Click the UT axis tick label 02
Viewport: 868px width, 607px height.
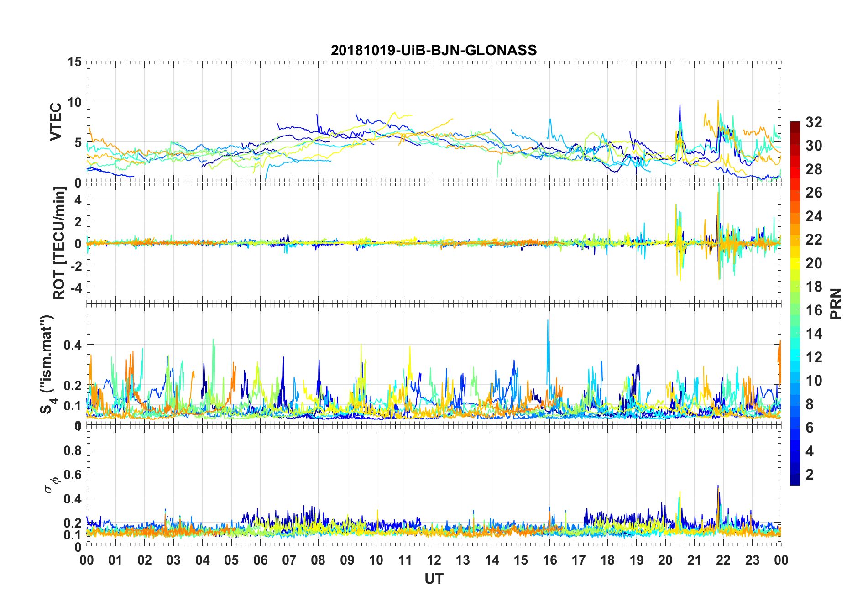click(145, 560)
